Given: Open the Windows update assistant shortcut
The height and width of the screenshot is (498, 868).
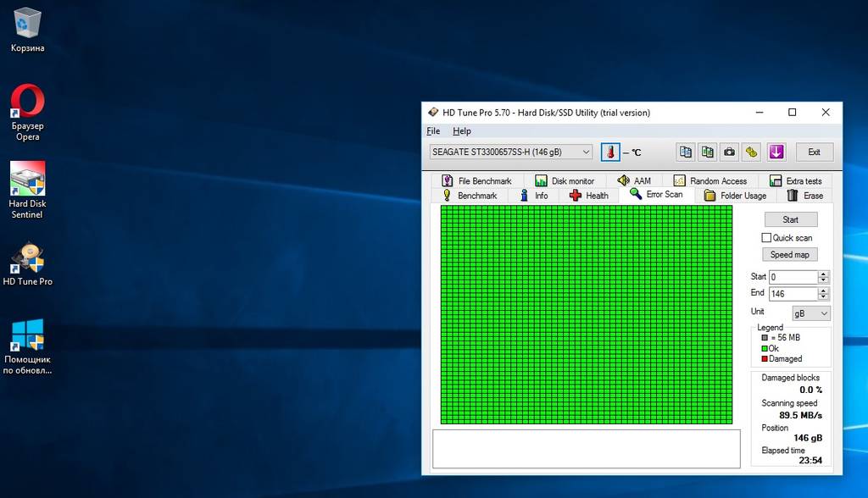Looking at the screenshot, I should 27,347.
